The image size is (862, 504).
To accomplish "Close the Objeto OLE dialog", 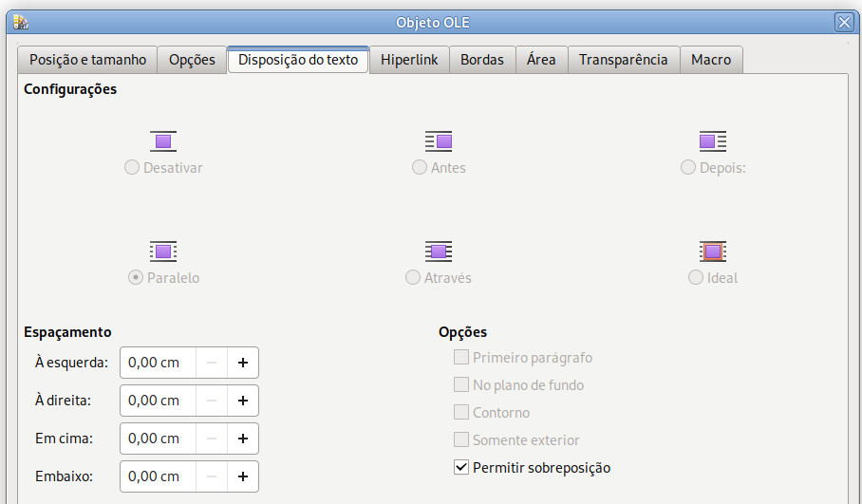I will [x=844, y=22].
